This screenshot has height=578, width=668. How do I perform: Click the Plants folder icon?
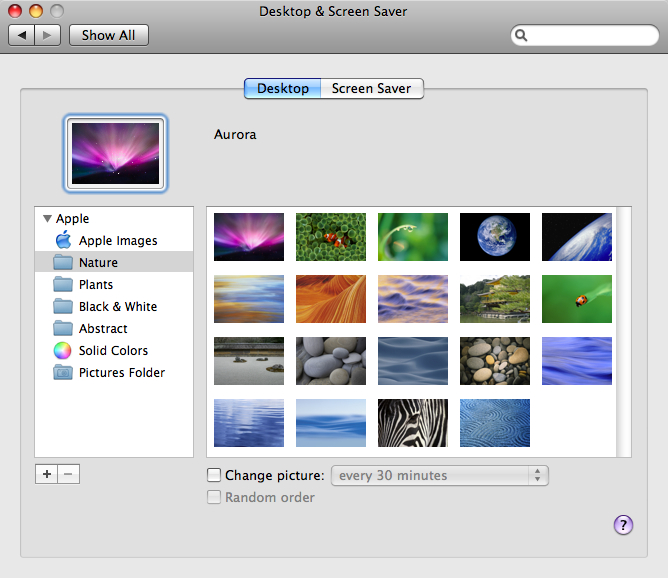click(63, 284)
